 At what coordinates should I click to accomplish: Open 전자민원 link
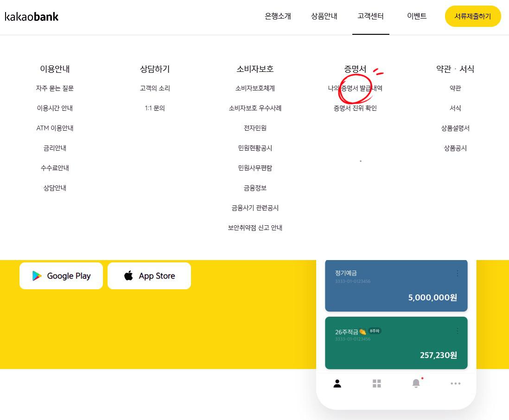tap(255, 128)
